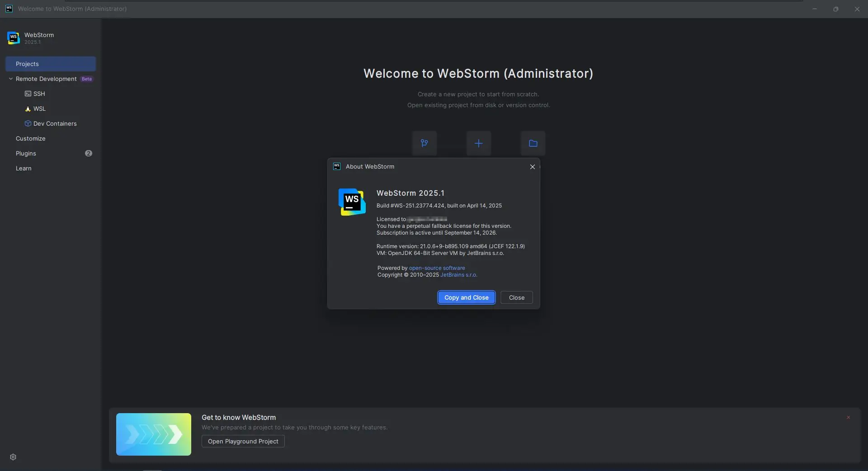Open Dev Containers

[54, 123]
